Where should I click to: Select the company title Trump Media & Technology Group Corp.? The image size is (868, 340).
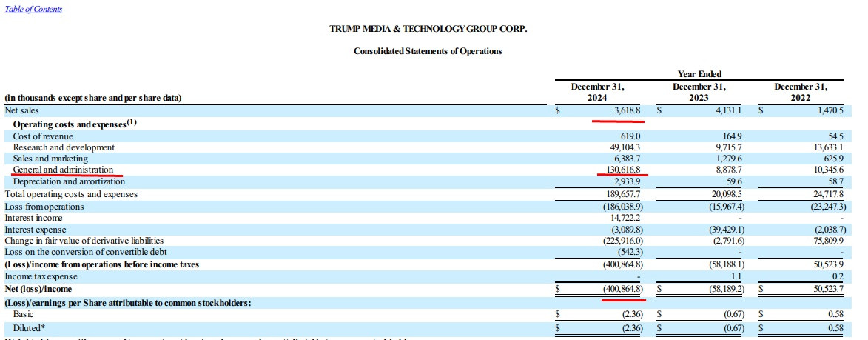[428, 28]
